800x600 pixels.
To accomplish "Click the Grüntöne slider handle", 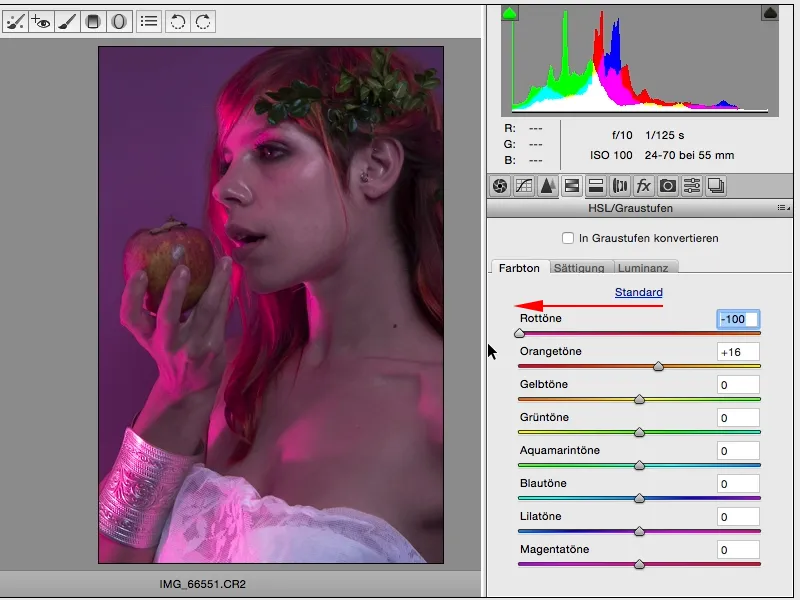I will (639, 433).
